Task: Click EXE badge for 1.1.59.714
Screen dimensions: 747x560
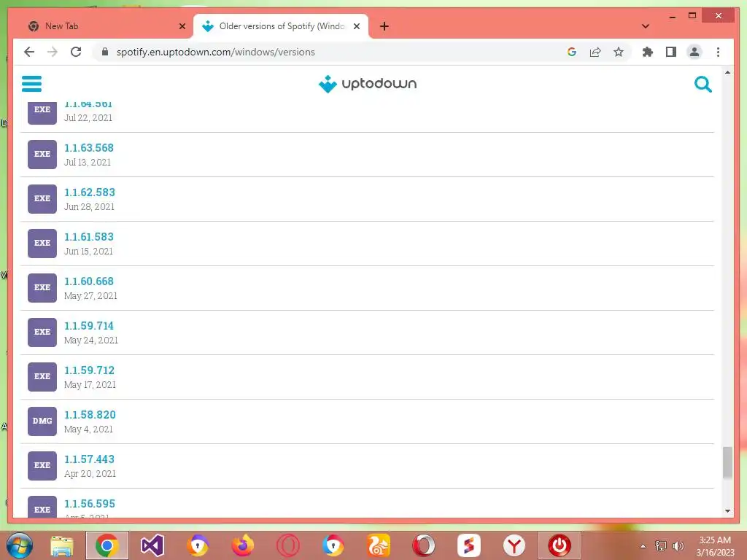Action: [x=42, y=332]
